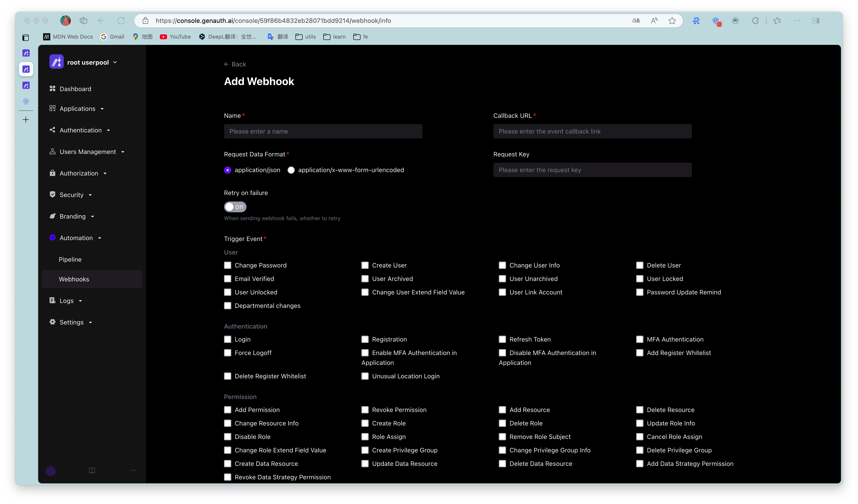Click the favorites star icon in address bar
858x504 pixels.
point(672,21)
